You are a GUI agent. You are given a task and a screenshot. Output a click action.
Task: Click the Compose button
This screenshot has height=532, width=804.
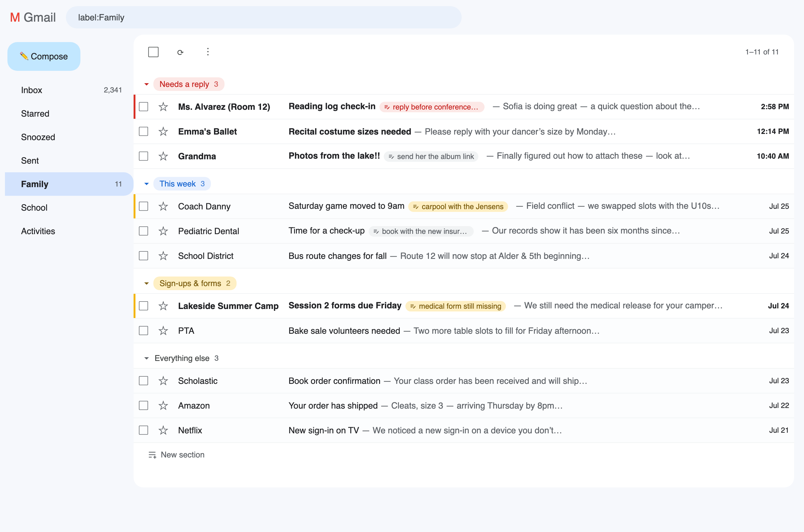pos(44,56)
